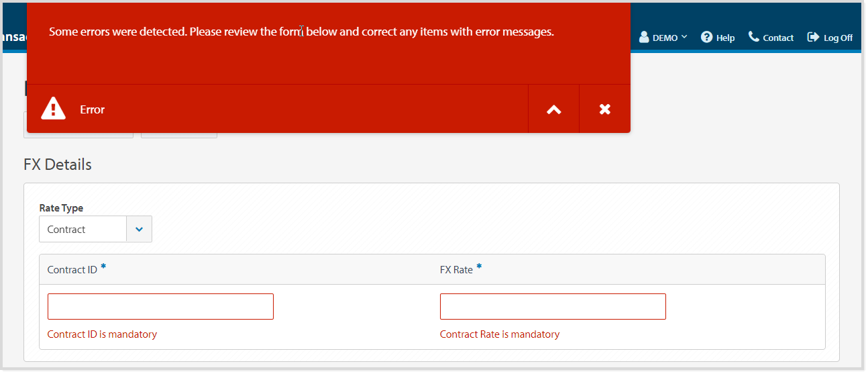Open the Help link text

click(x=725, y=38)
